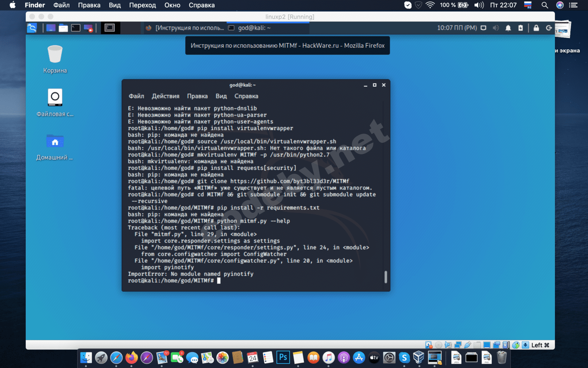Click the terminal vertical scrollbar handle
The width and height of the screenshot is (588, 368).
point(386,277)
